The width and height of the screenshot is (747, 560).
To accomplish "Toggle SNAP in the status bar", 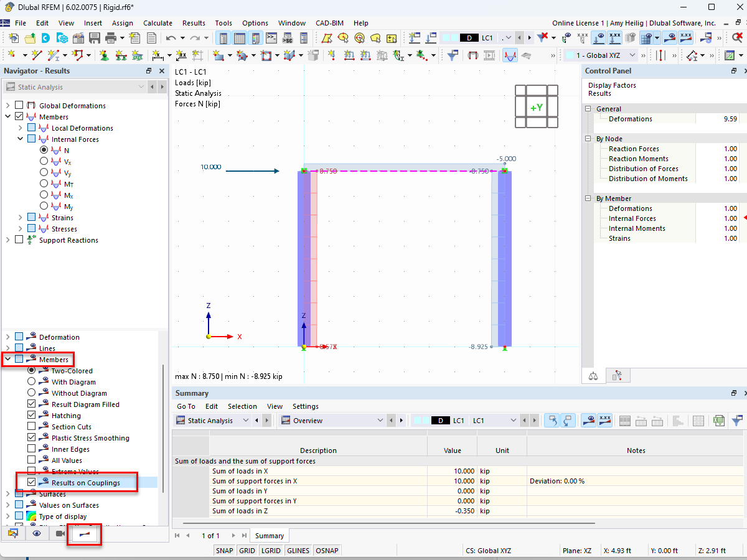I will [x=224, y=550].
